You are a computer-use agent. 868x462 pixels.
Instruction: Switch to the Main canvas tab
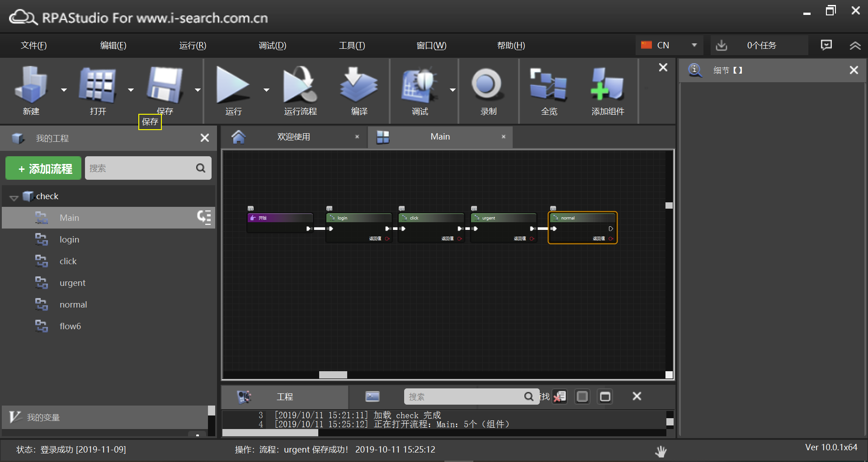click(x=440, y=137)
